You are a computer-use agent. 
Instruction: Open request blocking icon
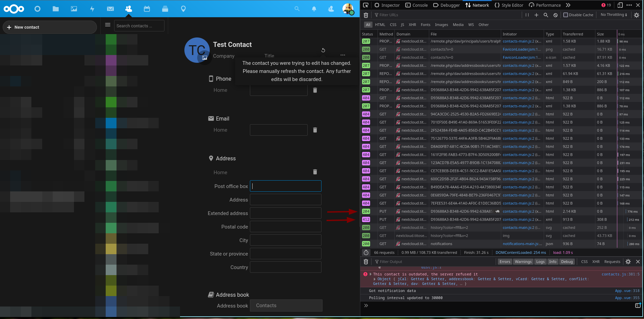click(556, 15)
